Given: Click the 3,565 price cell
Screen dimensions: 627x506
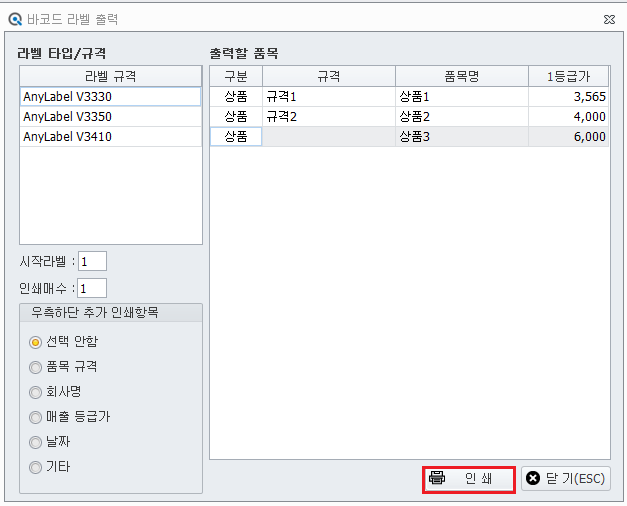Looking at the screenshot, I should tap(568, 96).
